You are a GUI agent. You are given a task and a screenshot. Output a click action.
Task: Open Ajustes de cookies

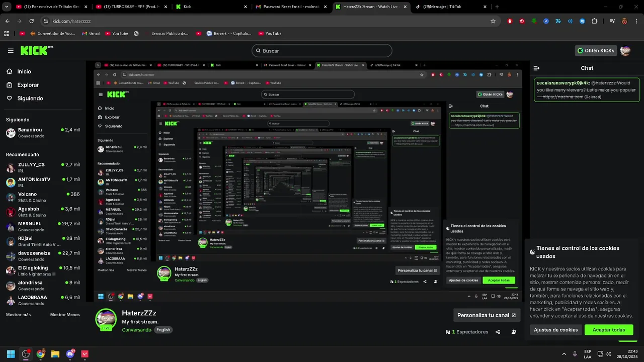click(x=555, y=330)
